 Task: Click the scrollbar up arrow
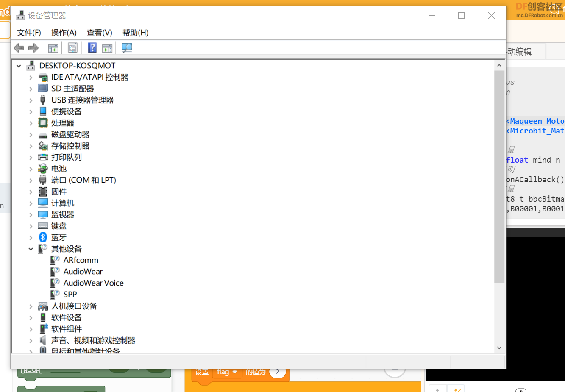(x=499, y=65)
